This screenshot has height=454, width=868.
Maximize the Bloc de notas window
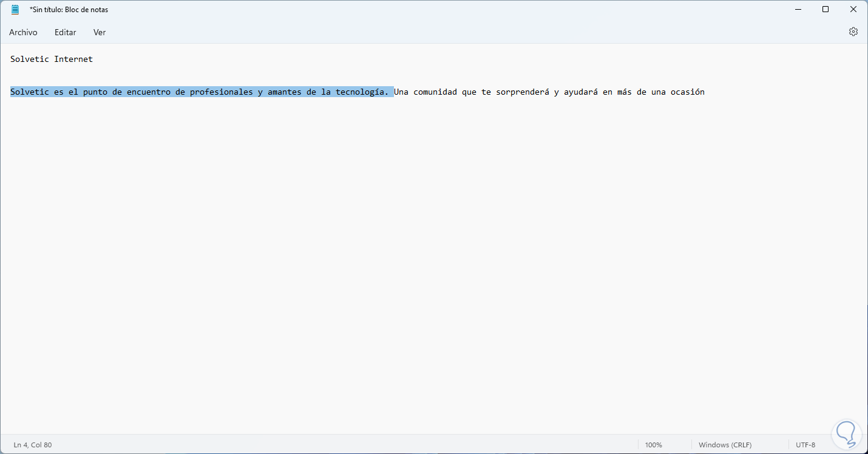pos(826,9)
